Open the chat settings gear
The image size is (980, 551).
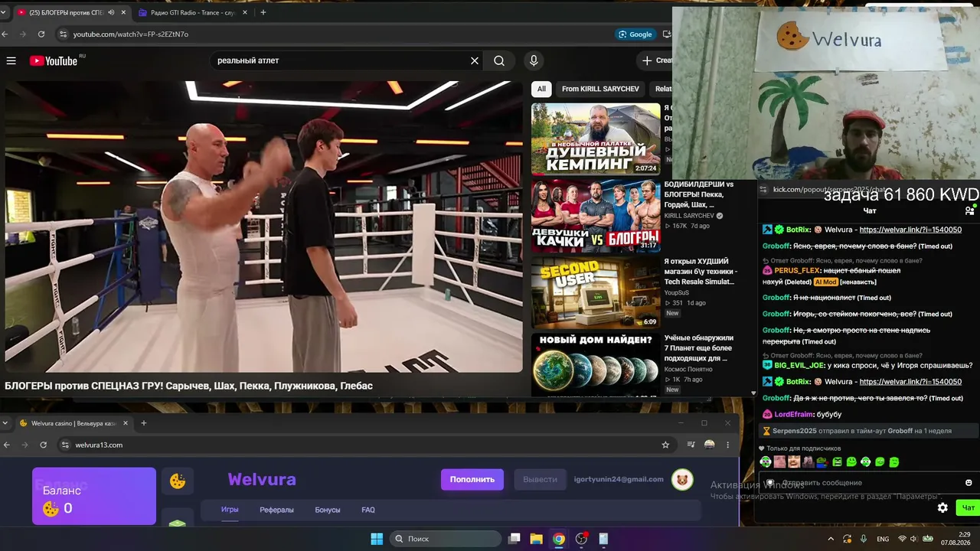point(942,507)
